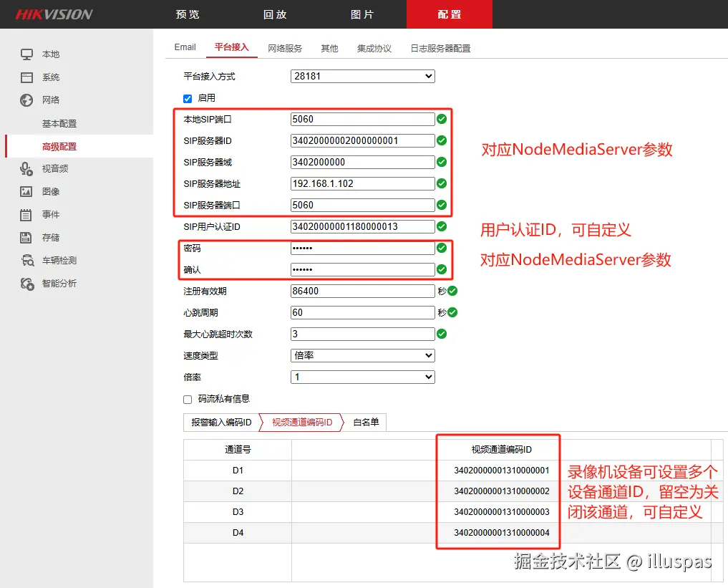Click the smart analysis icon beside 智能分析
This screenshot has width=728, height=588.
[x=27, y=284]
